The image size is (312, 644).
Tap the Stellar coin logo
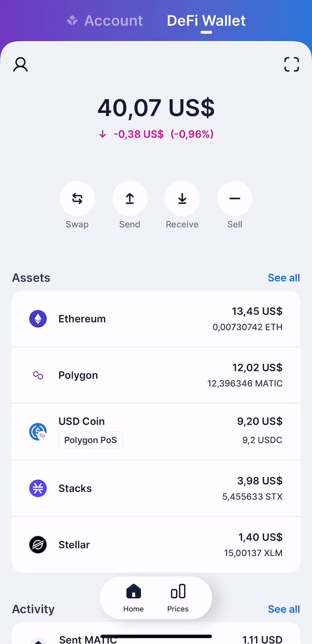point(38,544)
